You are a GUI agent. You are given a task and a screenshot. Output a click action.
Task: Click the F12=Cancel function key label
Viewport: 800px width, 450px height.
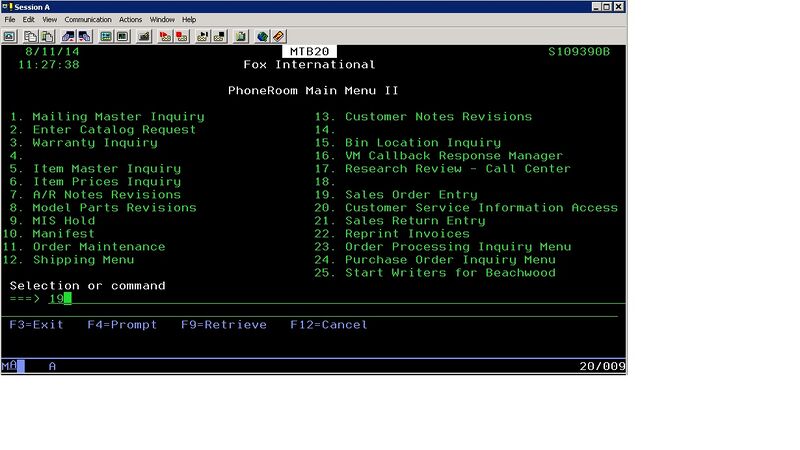(x=329, y=325)
